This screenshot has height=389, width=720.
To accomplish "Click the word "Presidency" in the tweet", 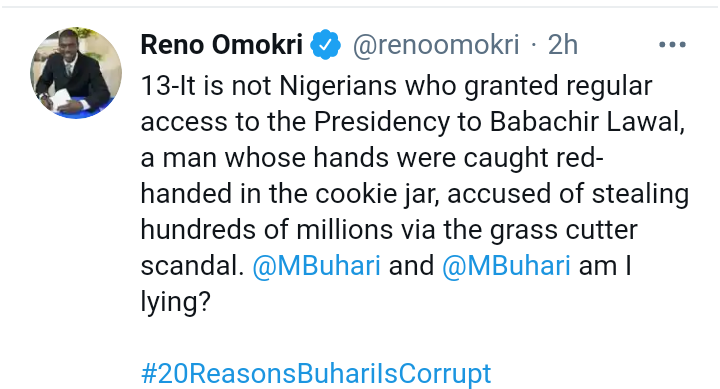I will pos(382,123).
